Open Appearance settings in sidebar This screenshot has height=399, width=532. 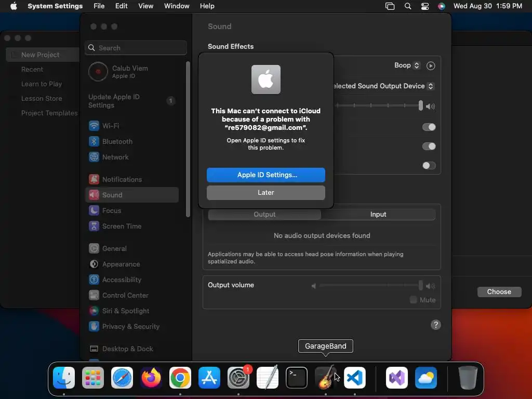point(132,264)
